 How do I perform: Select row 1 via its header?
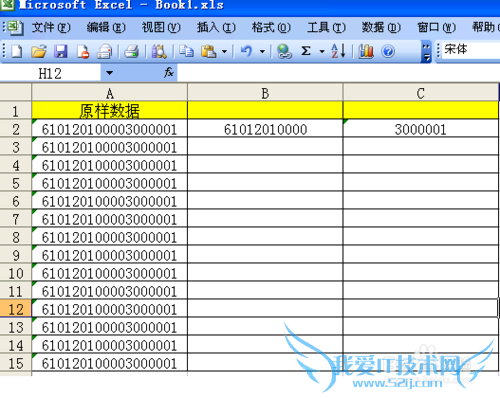[16, 111]
